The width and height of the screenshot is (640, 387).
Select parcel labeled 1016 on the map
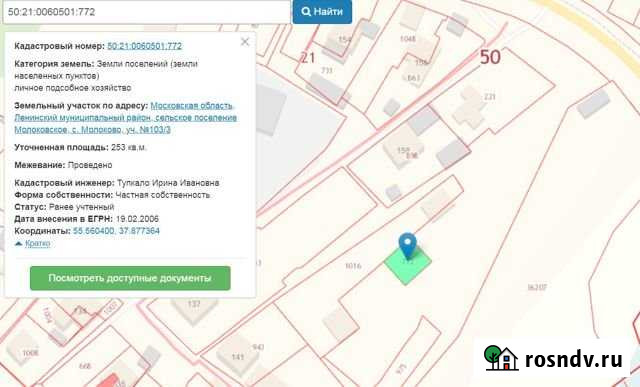[353, 266]
